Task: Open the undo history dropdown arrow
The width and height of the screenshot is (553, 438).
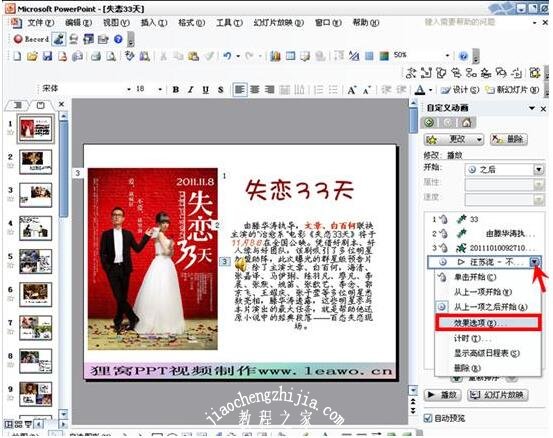Action: [238, 56]
